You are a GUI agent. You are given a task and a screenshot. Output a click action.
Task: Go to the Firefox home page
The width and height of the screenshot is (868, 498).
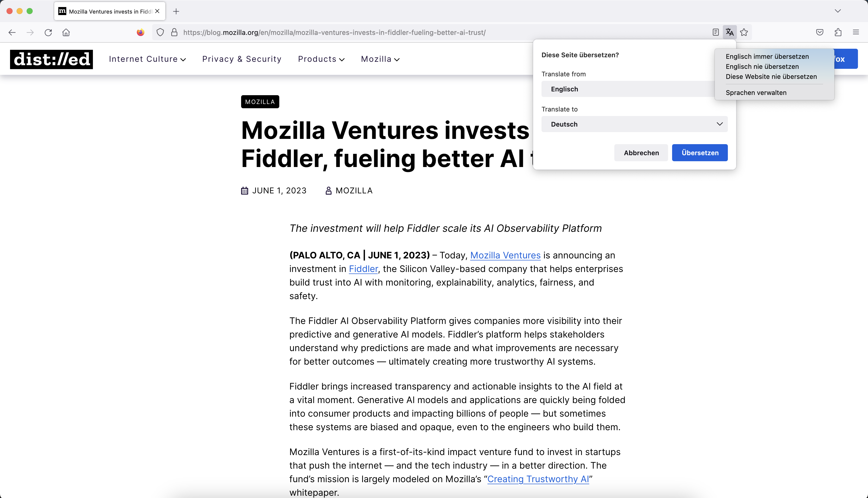[x=66, y=32]
